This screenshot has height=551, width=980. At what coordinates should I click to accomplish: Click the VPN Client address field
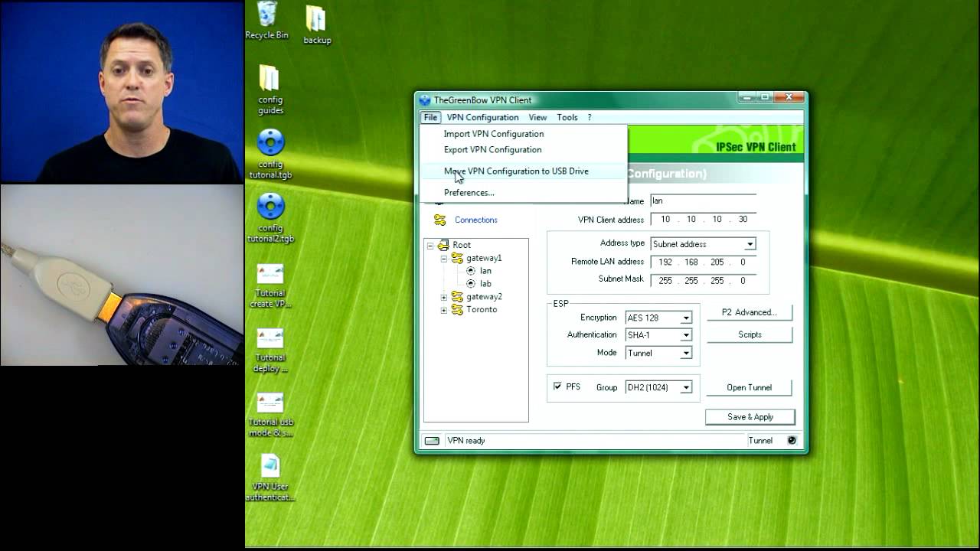pos(703,220)
